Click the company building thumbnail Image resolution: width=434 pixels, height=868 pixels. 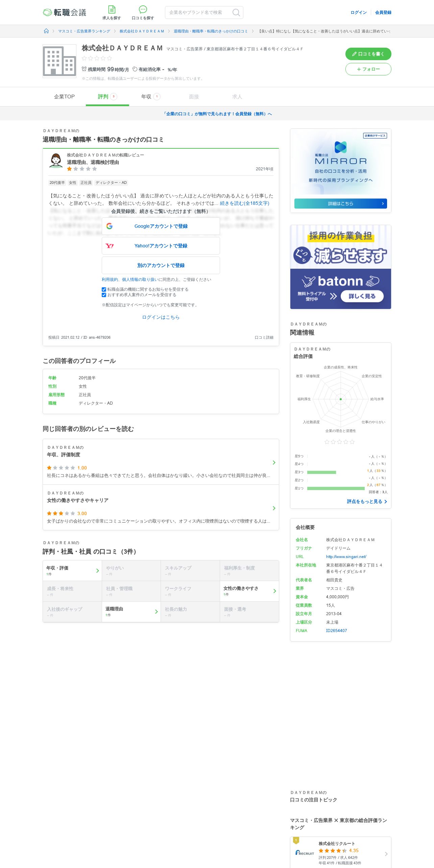click(59, 61)
